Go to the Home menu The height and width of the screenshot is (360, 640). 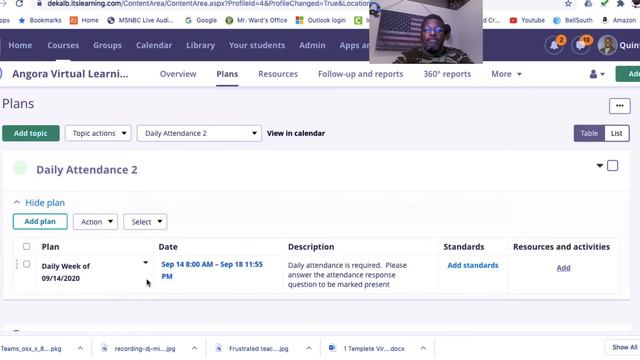20,45
